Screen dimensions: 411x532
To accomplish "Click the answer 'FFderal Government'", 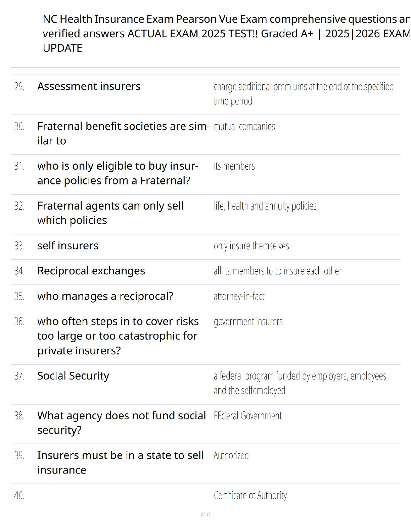I will click(247, 416).
